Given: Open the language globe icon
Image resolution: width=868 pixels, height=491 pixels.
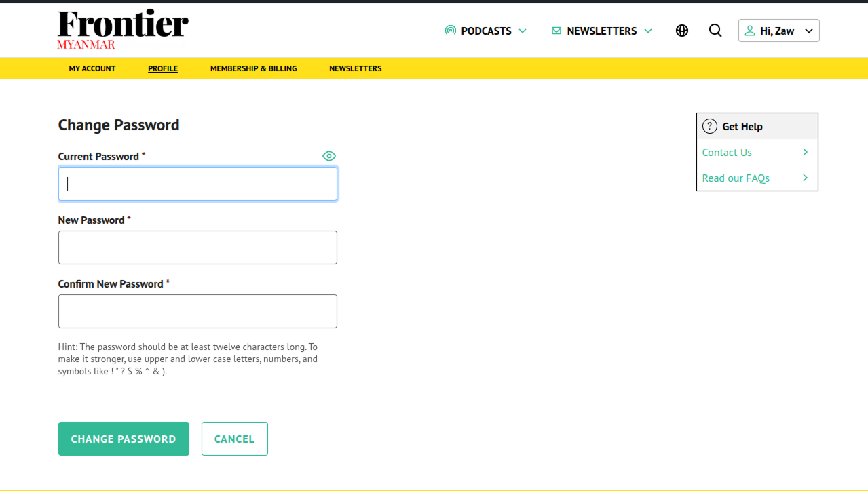Looking at the screenshot, I should 682,31.
